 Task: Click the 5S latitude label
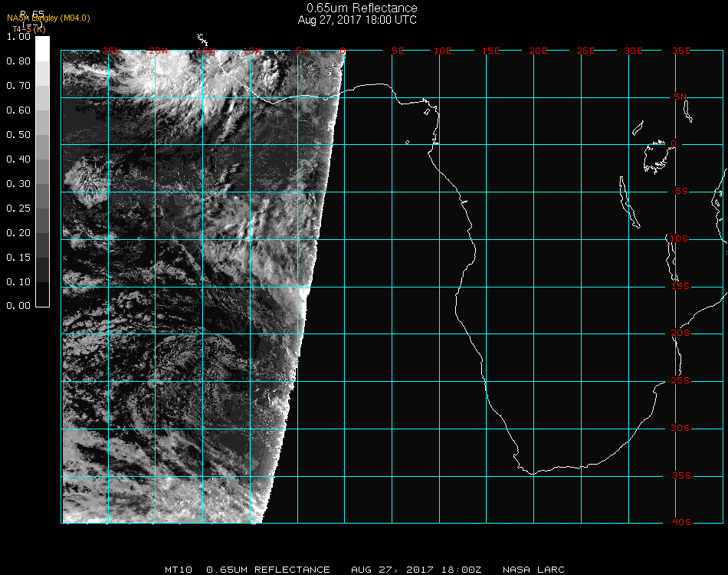(x=681, y=192)
